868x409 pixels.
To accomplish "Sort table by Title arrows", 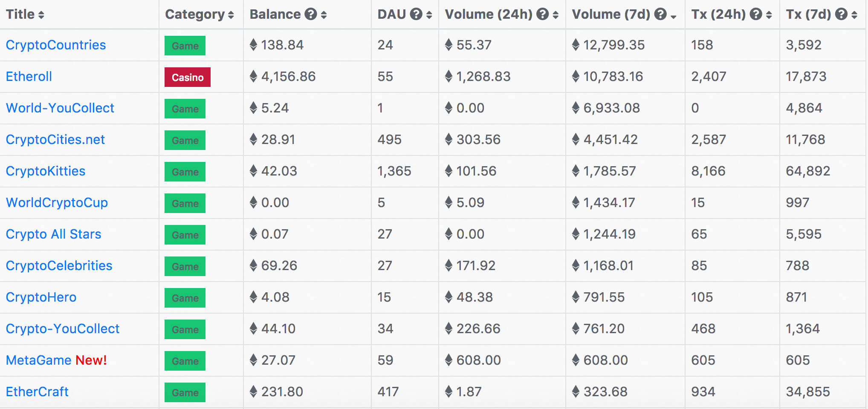I will pyautogui.click(x=41, y=15).
